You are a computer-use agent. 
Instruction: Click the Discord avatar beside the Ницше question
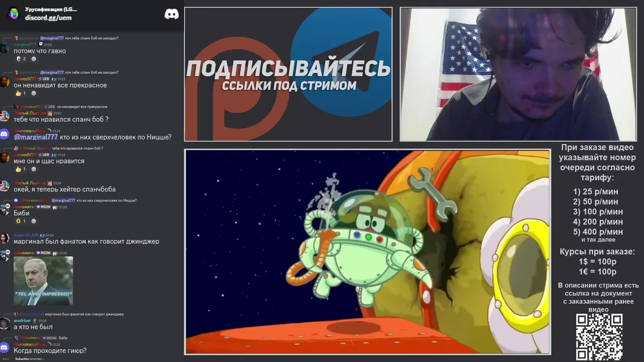(4, 134)
